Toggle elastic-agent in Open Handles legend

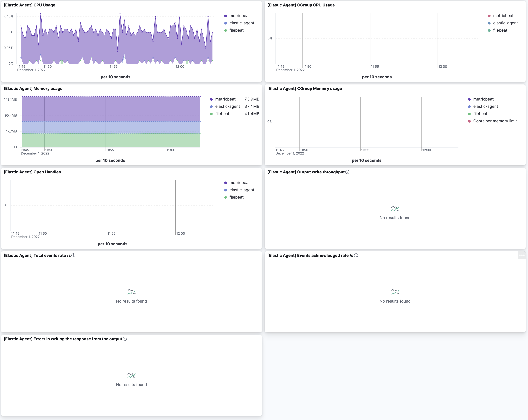242,190
